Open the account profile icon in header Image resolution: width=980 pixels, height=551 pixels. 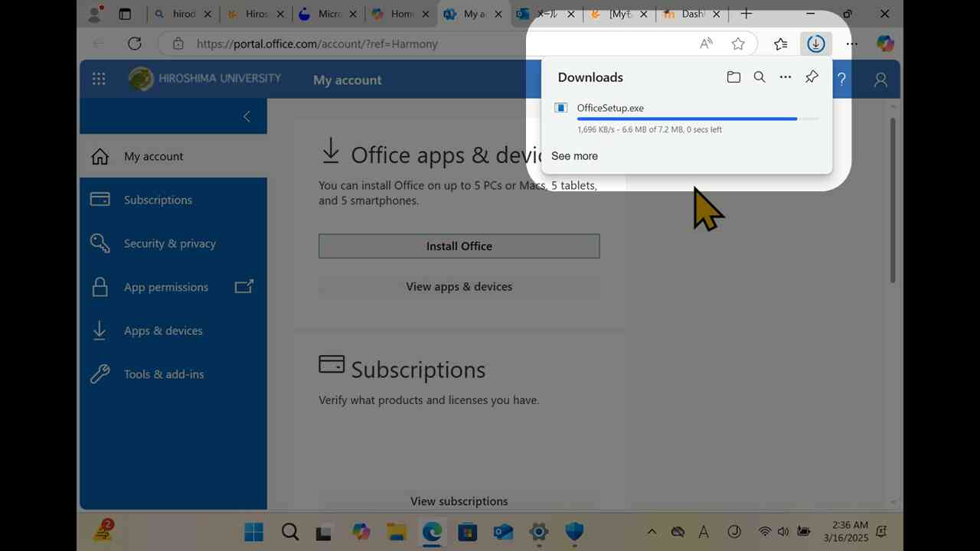tap(880, 80)
